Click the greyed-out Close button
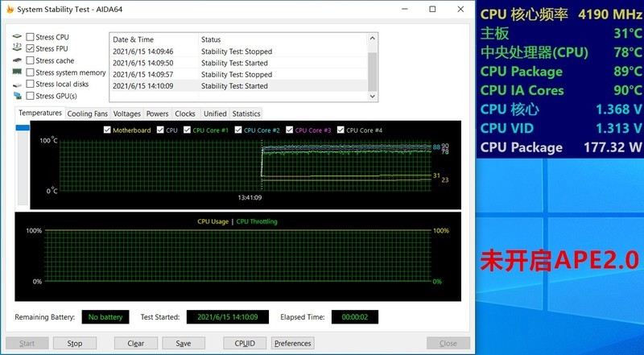Screen dimensions: 644x355 point(448,343)
